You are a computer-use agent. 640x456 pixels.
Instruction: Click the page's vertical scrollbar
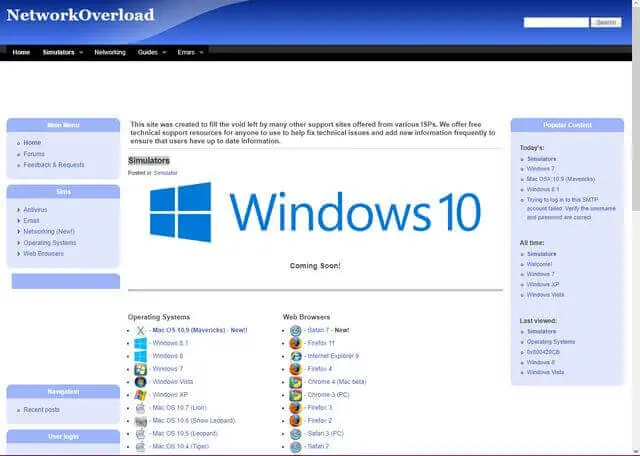[x=636, y=228]
